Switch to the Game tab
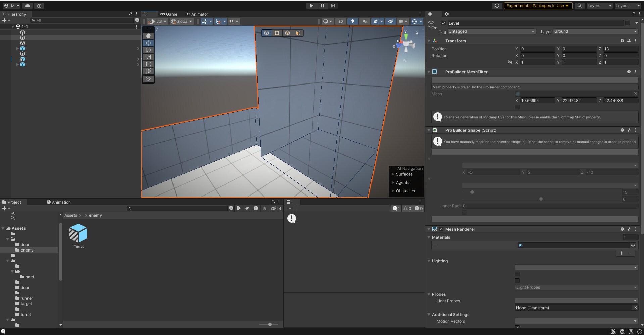644x335 pixels. [x=169, y=14]
